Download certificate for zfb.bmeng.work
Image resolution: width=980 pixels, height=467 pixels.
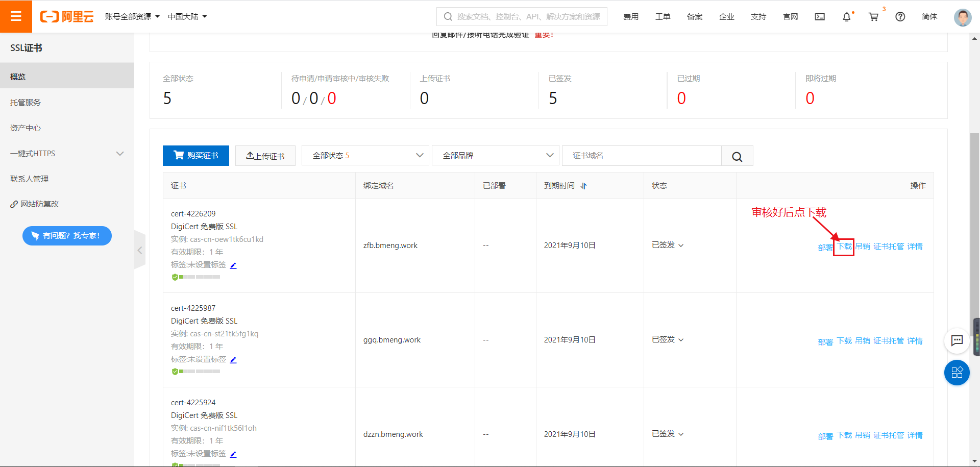coord(844,247)
